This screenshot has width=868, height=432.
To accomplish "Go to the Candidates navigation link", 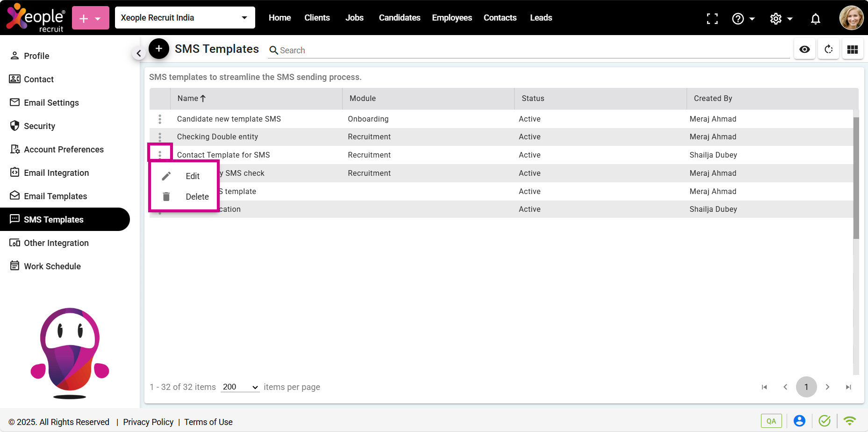I will pyautogui.click(x=399, y=18).
